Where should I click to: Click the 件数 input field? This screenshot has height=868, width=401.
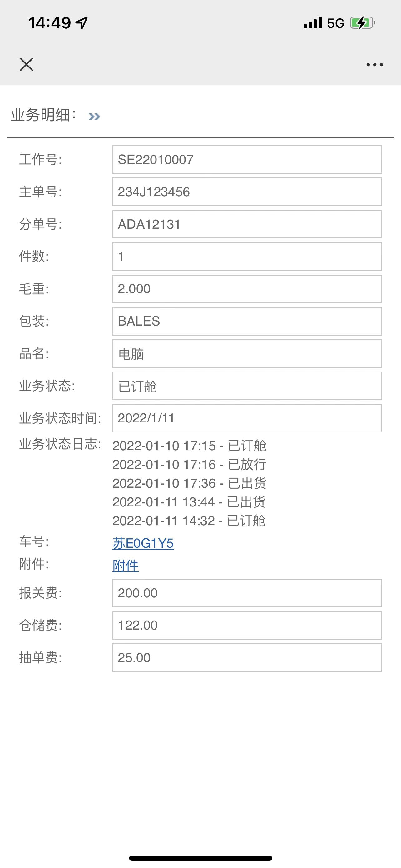[x=247, y=257]
